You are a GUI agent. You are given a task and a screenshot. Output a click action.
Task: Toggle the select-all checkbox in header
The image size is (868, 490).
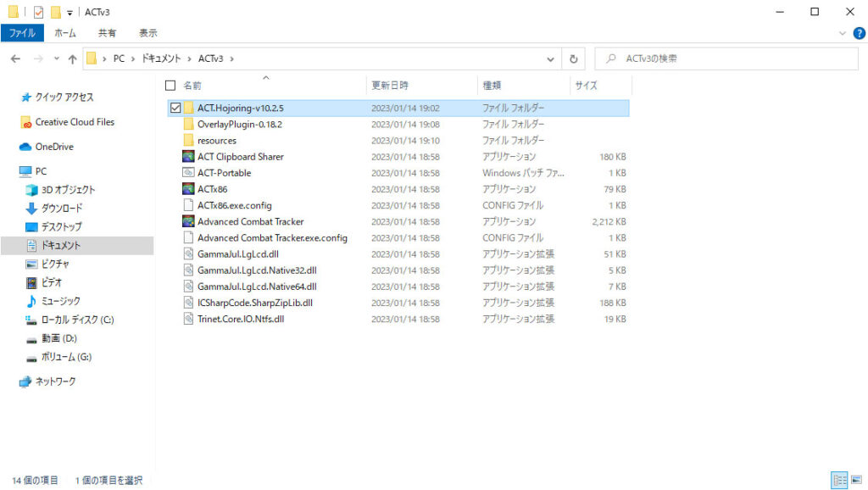[170, 86]
